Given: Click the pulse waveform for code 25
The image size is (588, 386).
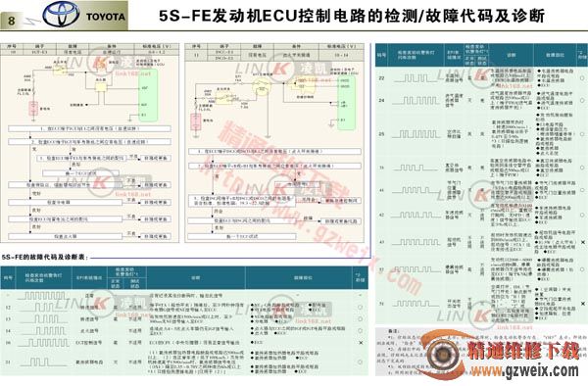Looking at the screenshot, I should click(416, 134).
